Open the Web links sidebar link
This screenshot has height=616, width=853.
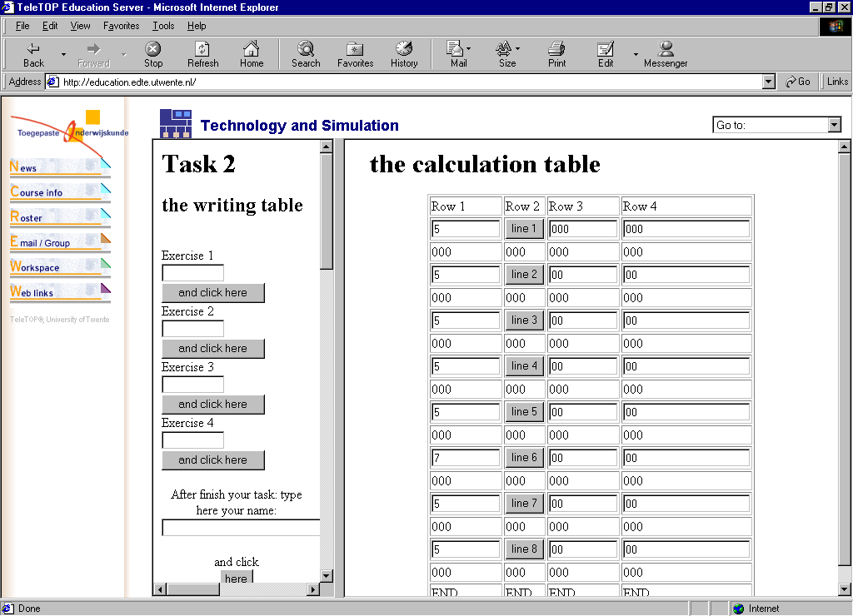coord(60,291)
